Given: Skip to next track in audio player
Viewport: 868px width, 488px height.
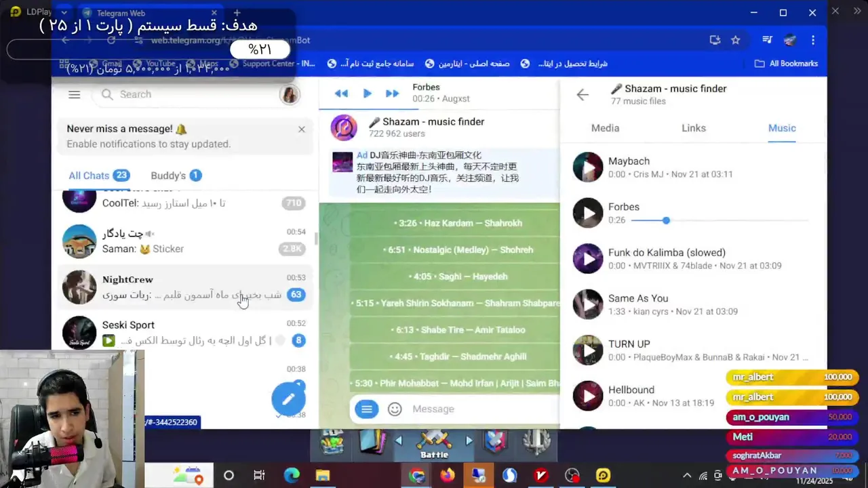Looking at the screenshot, I should pyautogui.click(x=392, y=94).
